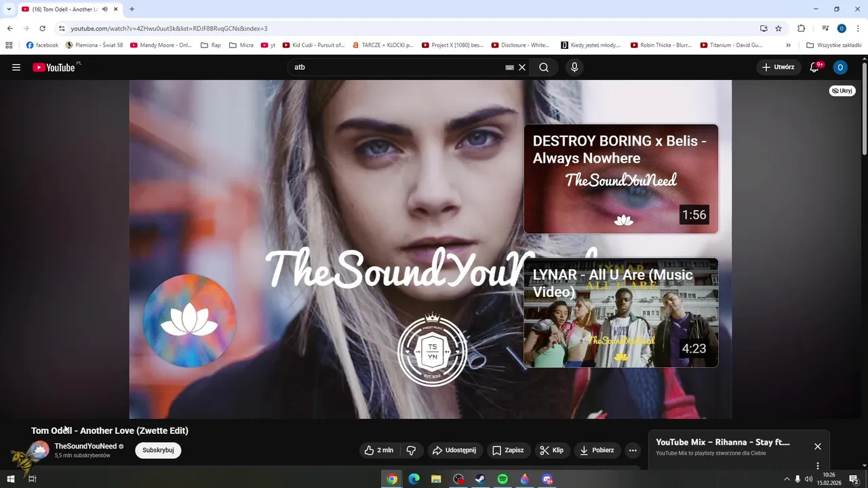Show more bookmarks with the double chevron
The width and height of the screenshot is (868, 488).
tap(788, 45)
